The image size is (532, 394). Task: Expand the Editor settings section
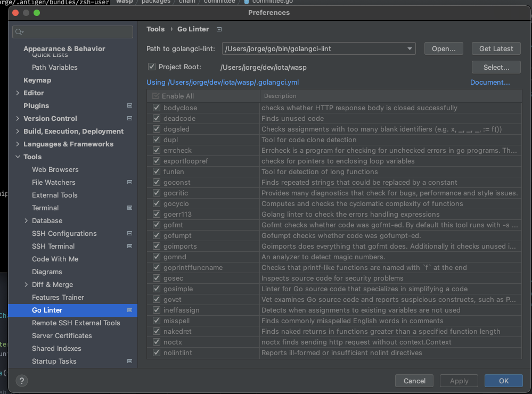click(18, 93)
